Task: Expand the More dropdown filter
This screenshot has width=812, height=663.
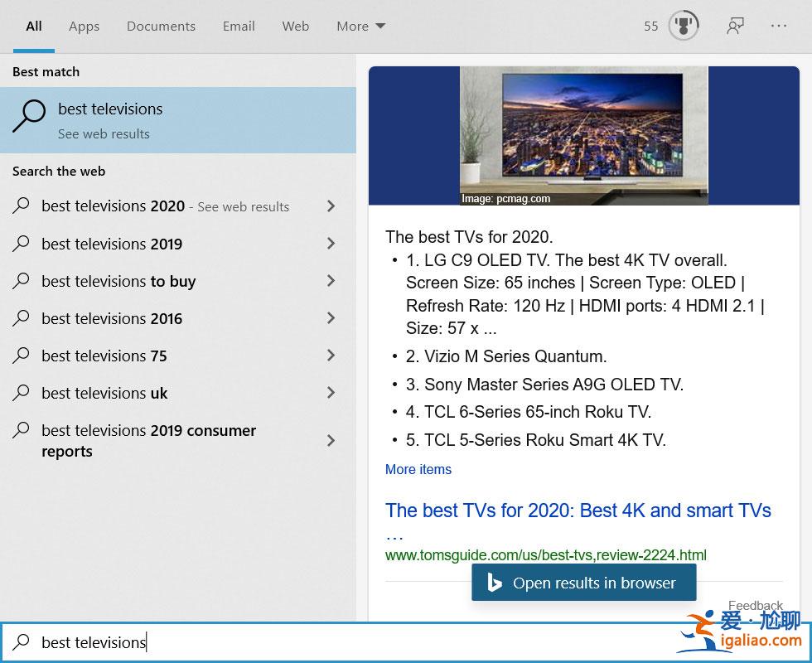Action: click(360, 26)
